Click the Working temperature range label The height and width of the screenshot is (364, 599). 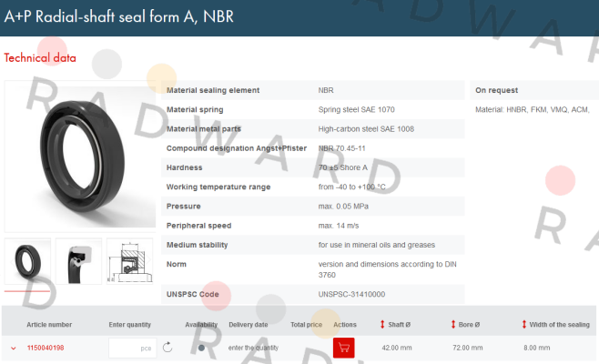tap(218, 187)
